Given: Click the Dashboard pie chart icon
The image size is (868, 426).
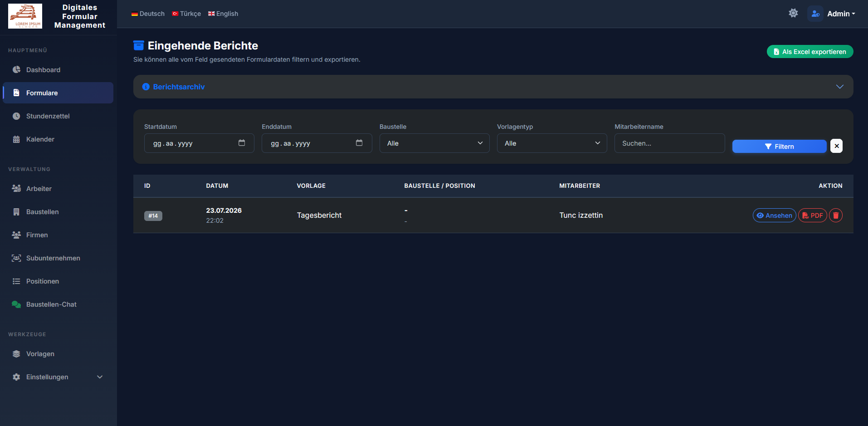Looking at the screenshot, I should coord(16,69).
